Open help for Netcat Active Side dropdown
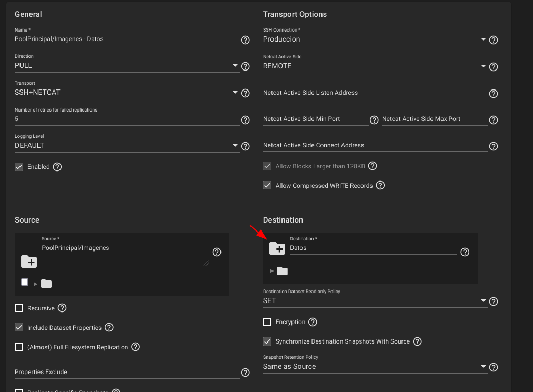Screen dimensions: 533x392 click(493, 67)
